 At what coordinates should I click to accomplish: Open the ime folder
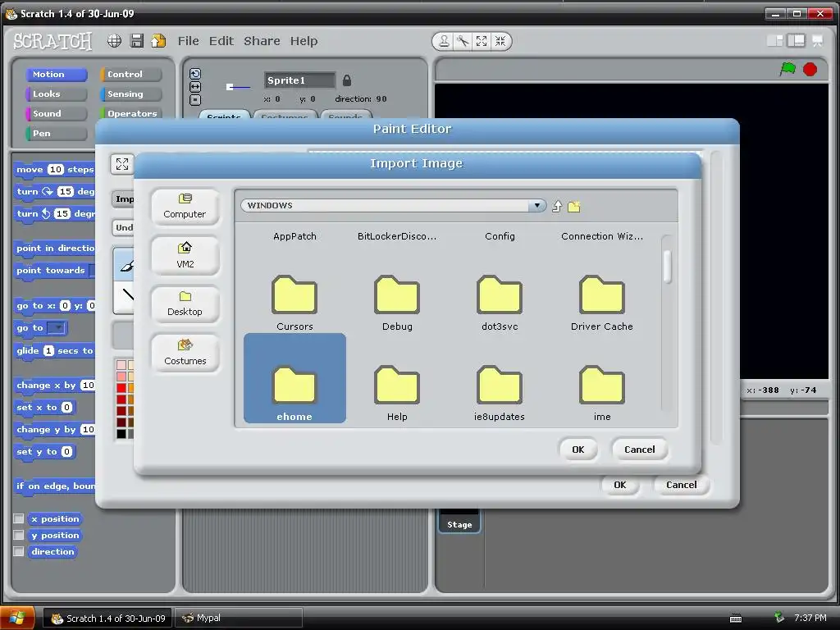(601, 393)
